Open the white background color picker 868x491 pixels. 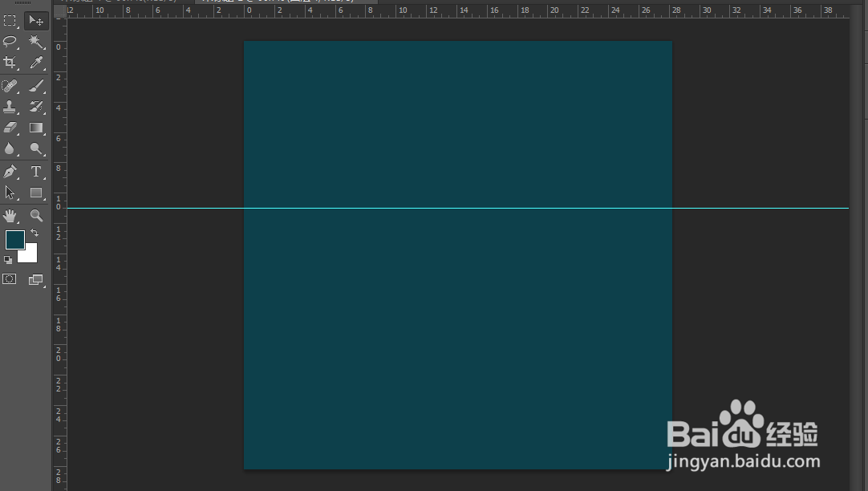coord(30,255)
